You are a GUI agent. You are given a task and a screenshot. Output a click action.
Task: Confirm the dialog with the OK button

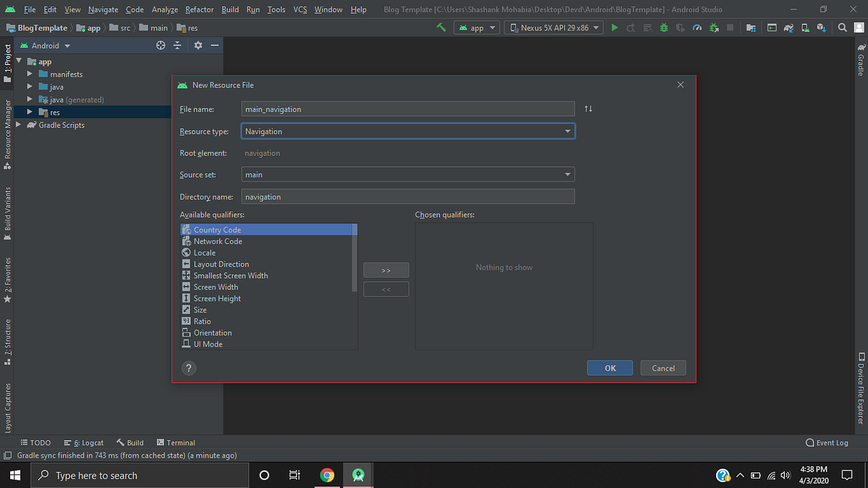(x=609, y=367)
